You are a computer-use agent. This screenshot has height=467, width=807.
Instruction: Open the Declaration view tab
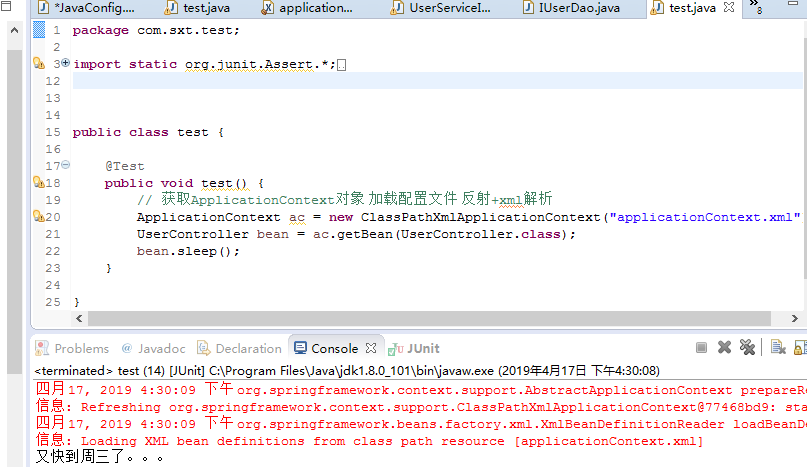240,349
